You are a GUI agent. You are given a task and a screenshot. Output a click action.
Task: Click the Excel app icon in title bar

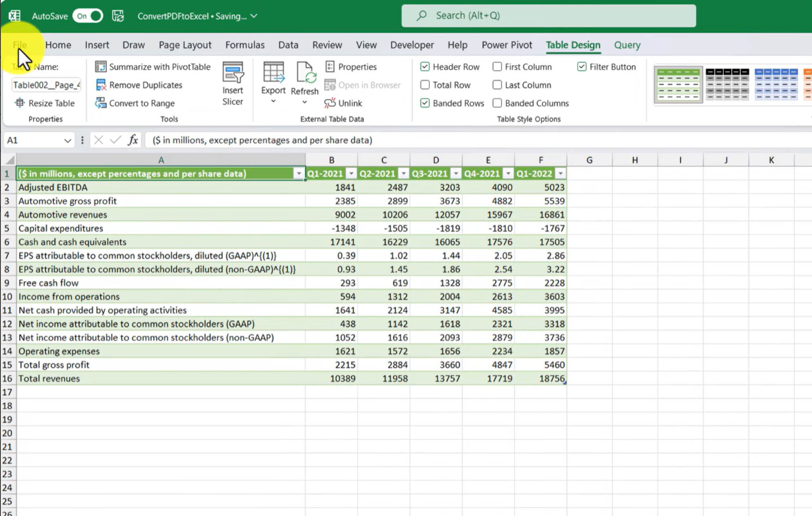click(15, 16)
